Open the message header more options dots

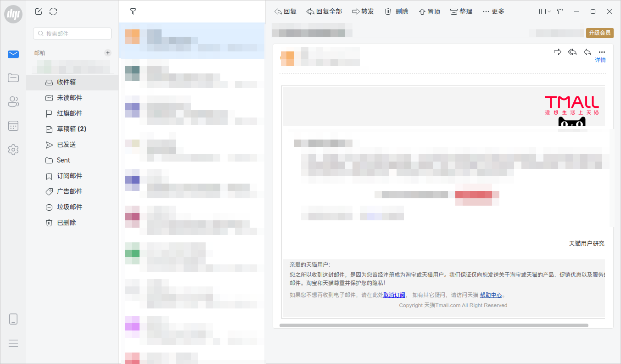click(602, 52)
